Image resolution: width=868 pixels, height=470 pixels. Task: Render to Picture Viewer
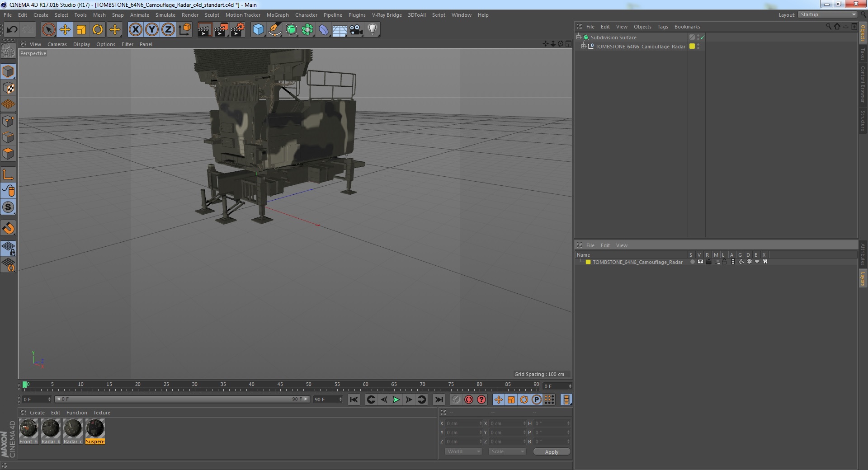pyautogui.click(x=221, y=30)
